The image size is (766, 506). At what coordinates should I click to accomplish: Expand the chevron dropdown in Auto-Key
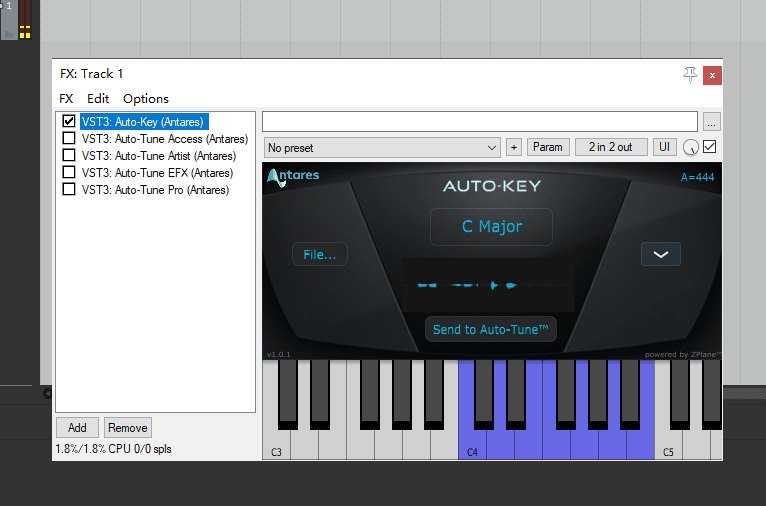660,254
